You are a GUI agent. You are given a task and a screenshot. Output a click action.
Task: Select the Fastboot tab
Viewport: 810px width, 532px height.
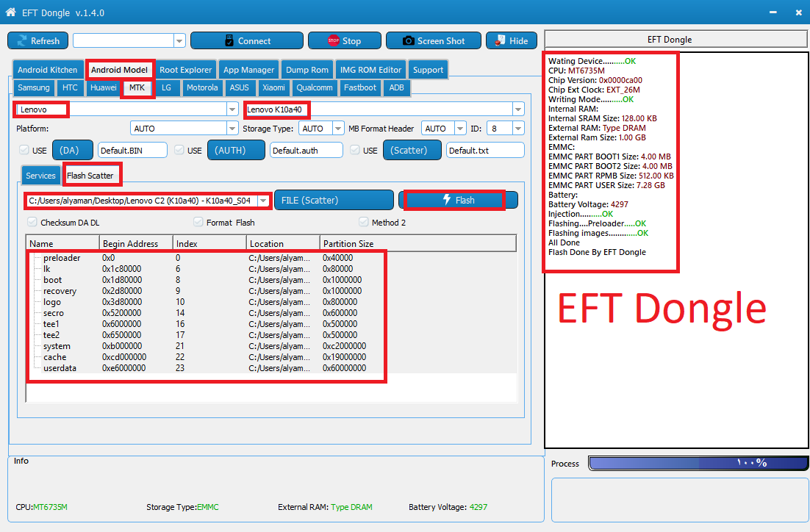pos(360,87)
